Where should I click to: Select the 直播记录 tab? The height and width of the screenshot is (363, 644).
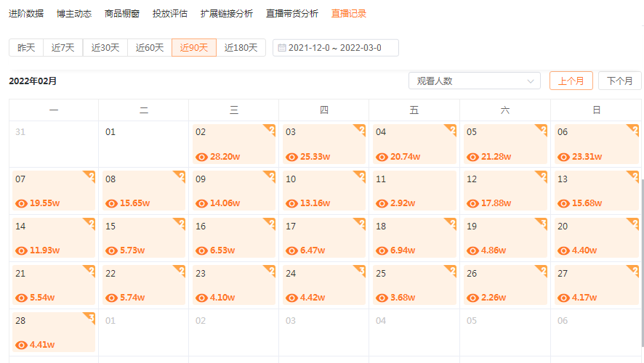[349, 14]
